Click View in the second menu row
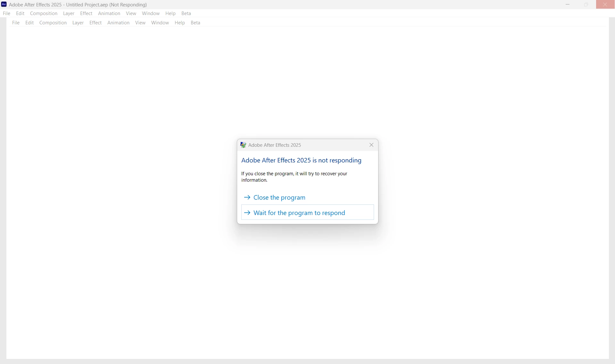Viewport: 615px width, 364px height. 140,23
